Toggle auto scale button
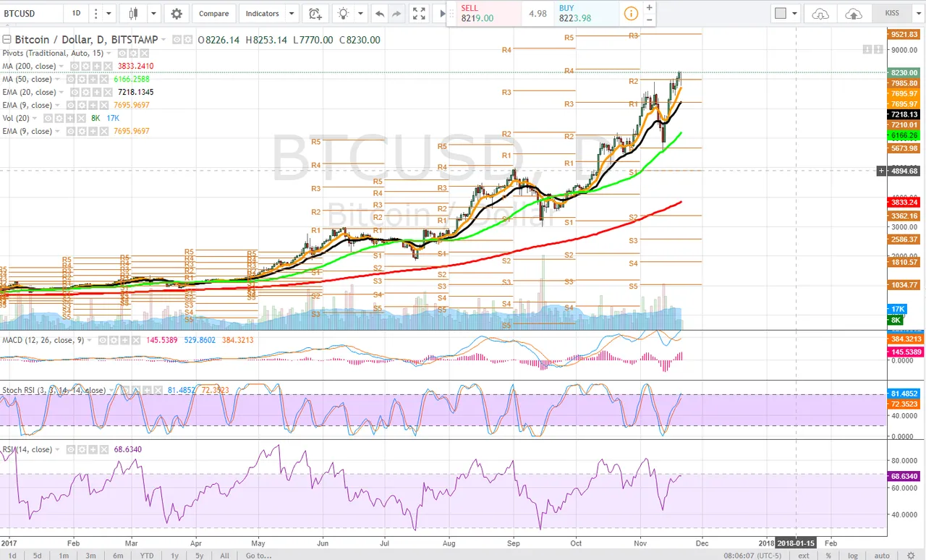This screenshot has width=926, height=560. pos(882,556)
